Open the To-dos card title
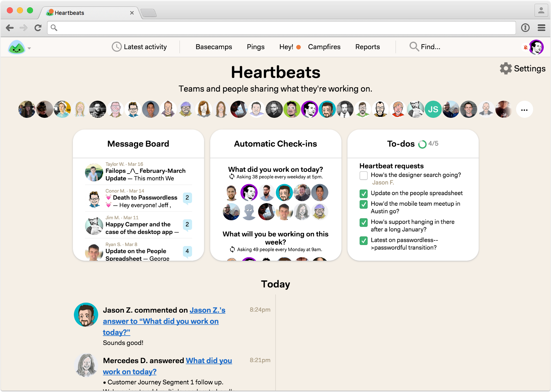Viewport: 551px width, 392px height. tap(401, 144)
